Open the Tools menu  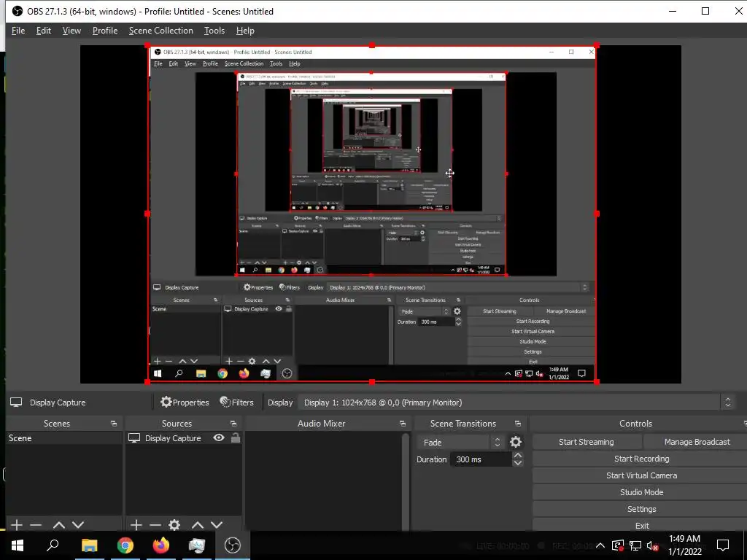point(214,31)
